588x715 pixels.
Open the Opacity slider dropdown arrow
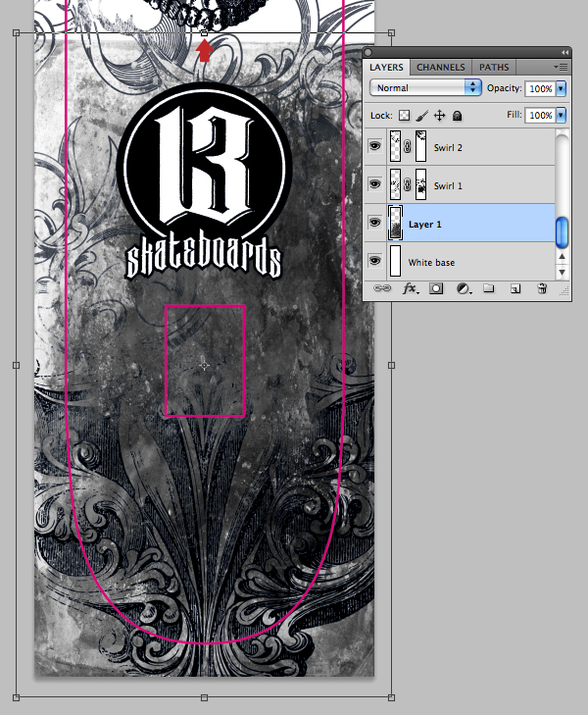tap(562, 88)
